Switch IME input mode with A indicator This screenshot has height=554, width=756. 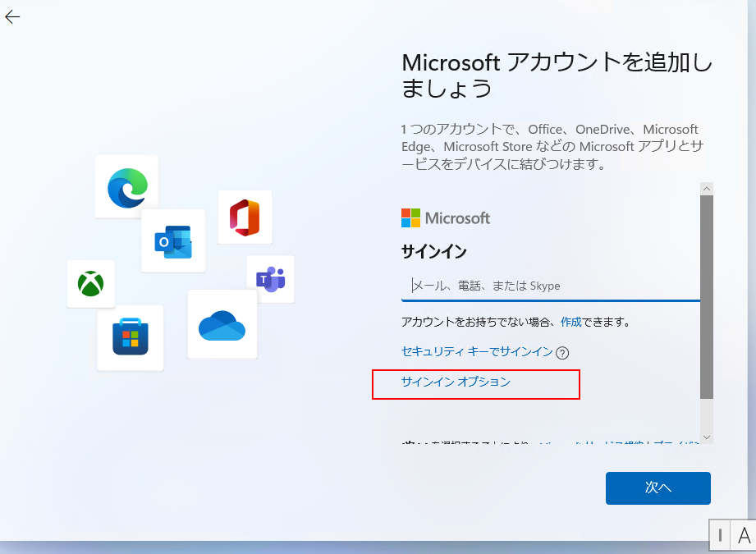coord(744,535)
